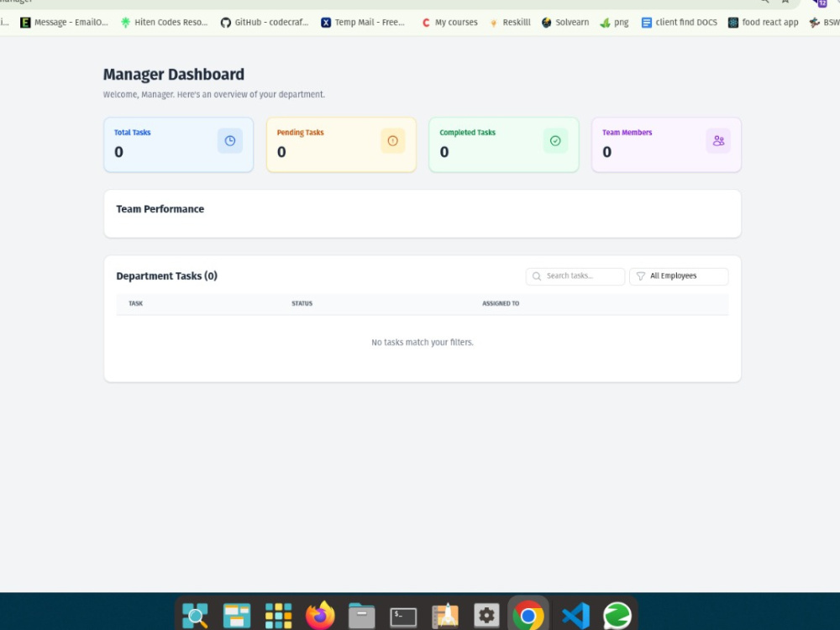
Task: Click the alert icon on Pending Tasks card
Action: point(392,141)
